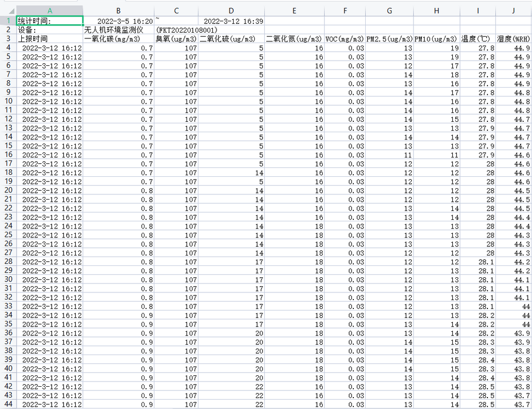
Task: Click the 一氧化碳(mg/m3) header cell
Action: click(119, 39)
